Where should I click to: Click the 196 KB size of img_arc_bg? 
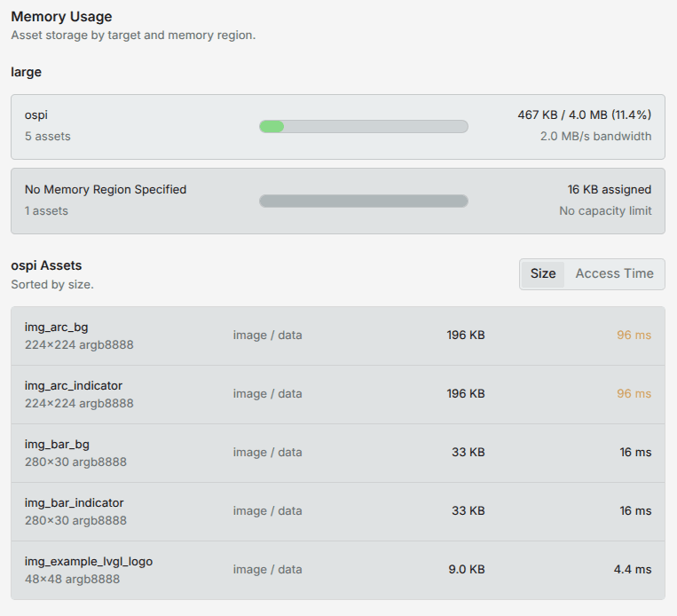[x=466, y=336]
